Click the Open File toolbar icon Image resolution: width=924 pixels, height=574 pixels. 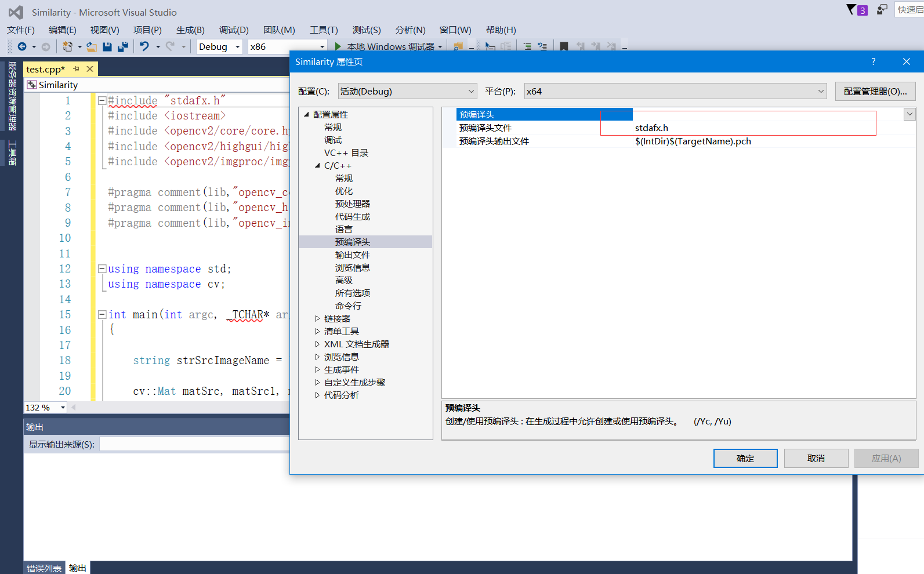coord(91,46)
